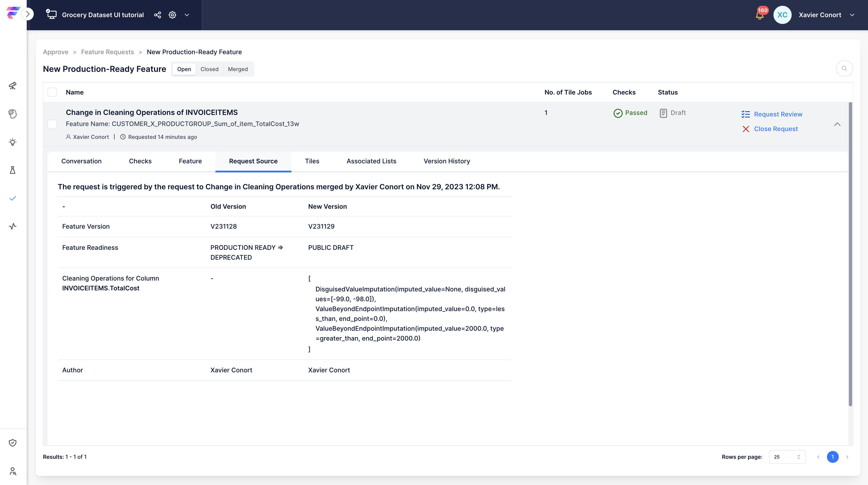The image size is (868, 485).
Task: Click the feature name CUSTOMER_X_PRODUCTGROUP_Sum_of_item_TotalCost_13w
Action: tap(205, 124)
